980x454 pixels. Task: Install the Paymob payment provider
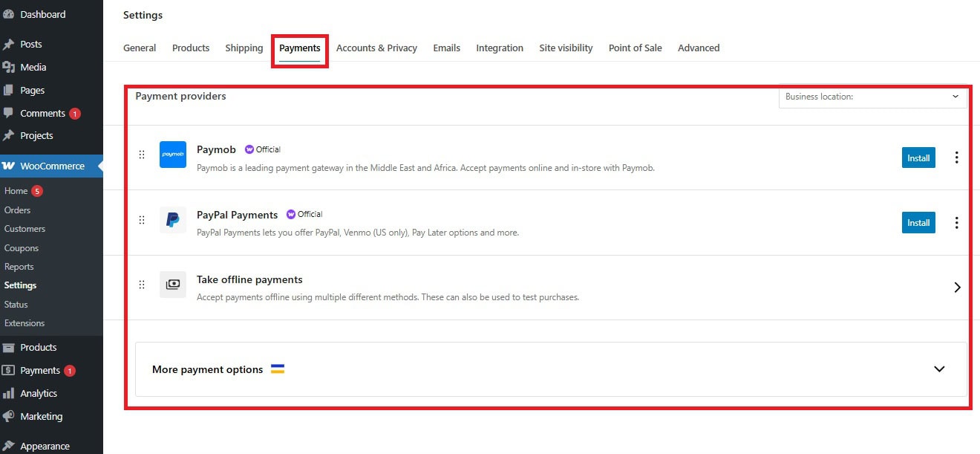coord(918,158)
